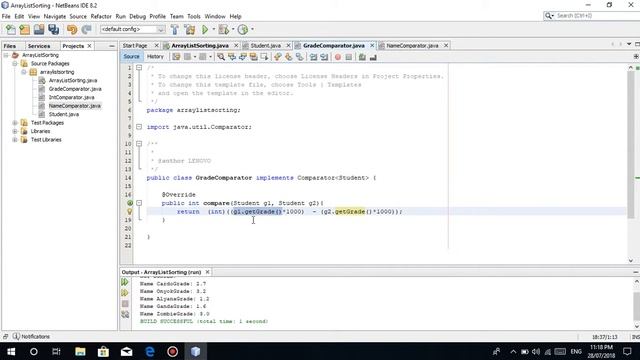Click the Profile Project toolbar icon
The width and height of the screenshot is (640, 360).
[243, 29]
